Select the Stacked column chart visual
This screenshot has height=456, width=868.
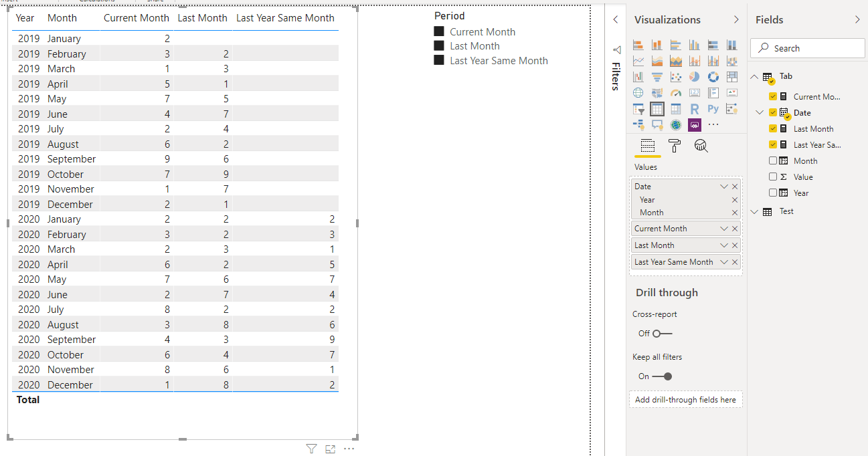click(x=657, y=45)
